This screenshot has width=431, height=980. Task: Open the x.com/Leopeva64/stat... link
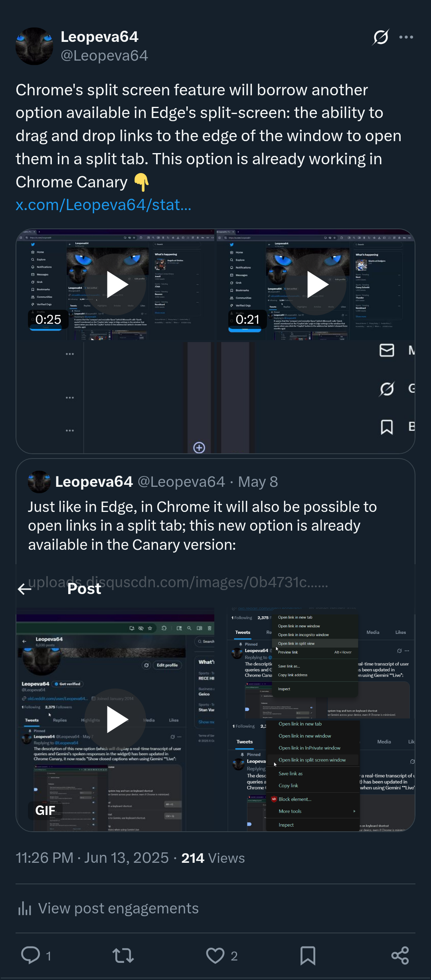pos(103,205)
